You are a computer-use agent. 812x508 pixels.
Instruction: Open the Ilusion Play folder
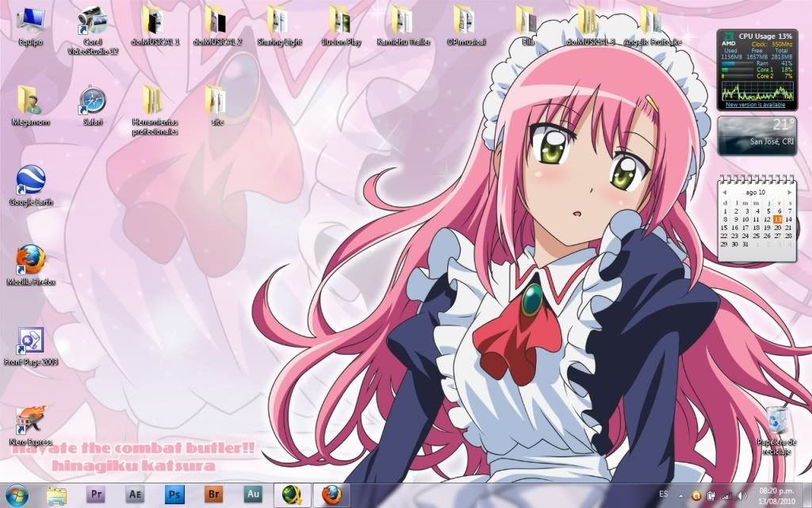click(341, 26)
